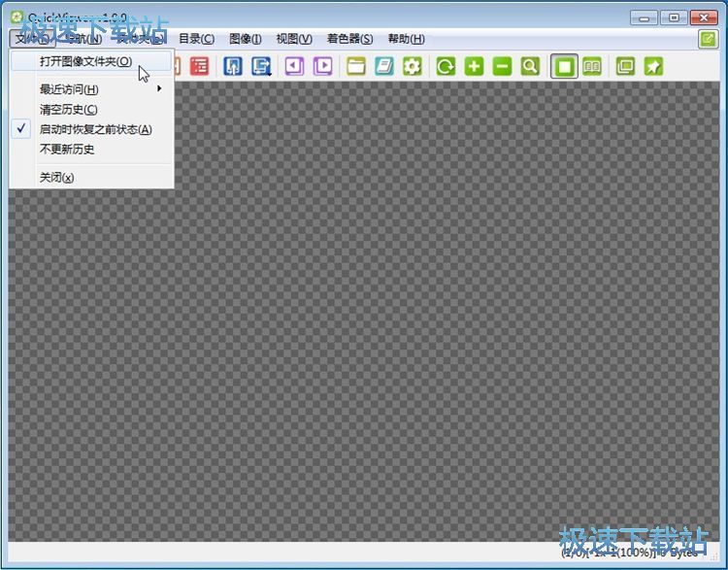Open the 视图(V) menu
The height and width of the screenshot is (570, 728).
click(x=294, y=39)
